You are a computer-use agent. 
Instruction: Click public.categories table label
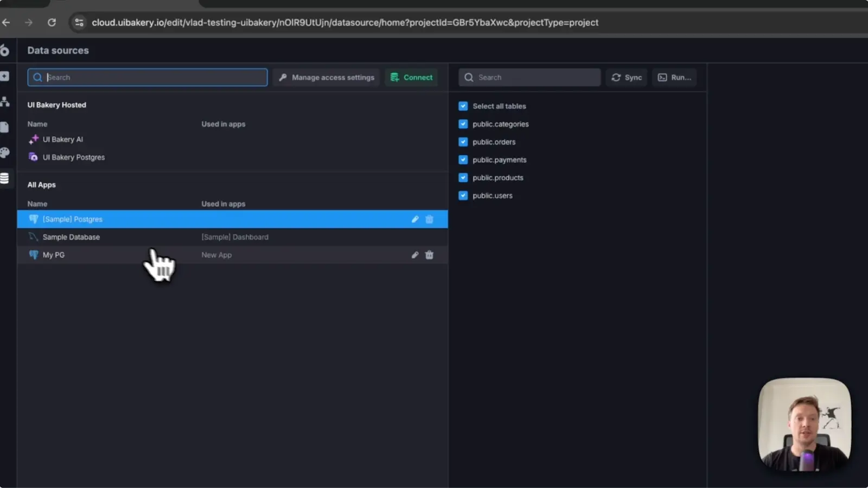(x=501, y=124)
